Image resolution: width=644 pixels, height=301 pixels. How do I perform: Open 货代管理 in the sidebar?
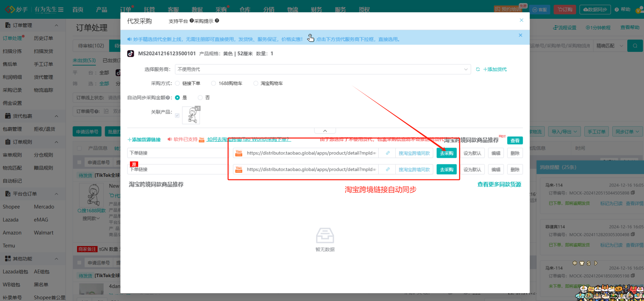pyautogui.click(x=43, y=77)
